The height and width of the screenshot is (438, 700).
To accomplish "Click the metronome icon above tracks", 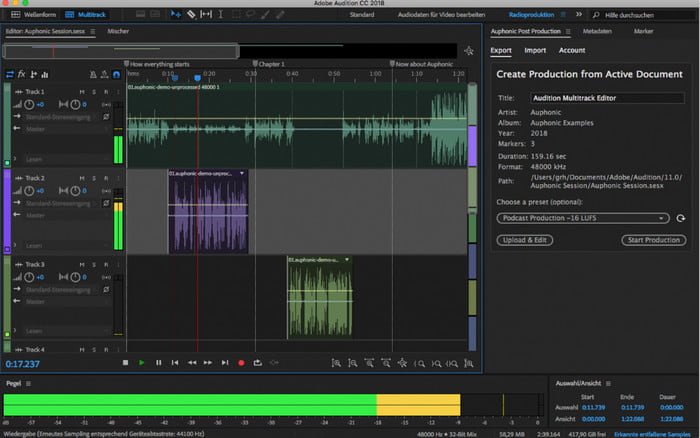I will (93, 75).
